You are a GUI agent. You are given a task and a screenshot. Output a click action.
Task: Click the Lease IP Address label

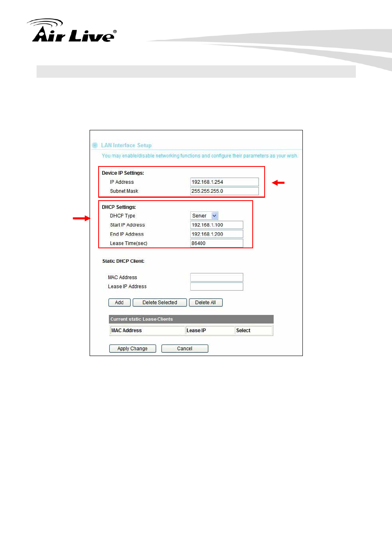point(127,287)
